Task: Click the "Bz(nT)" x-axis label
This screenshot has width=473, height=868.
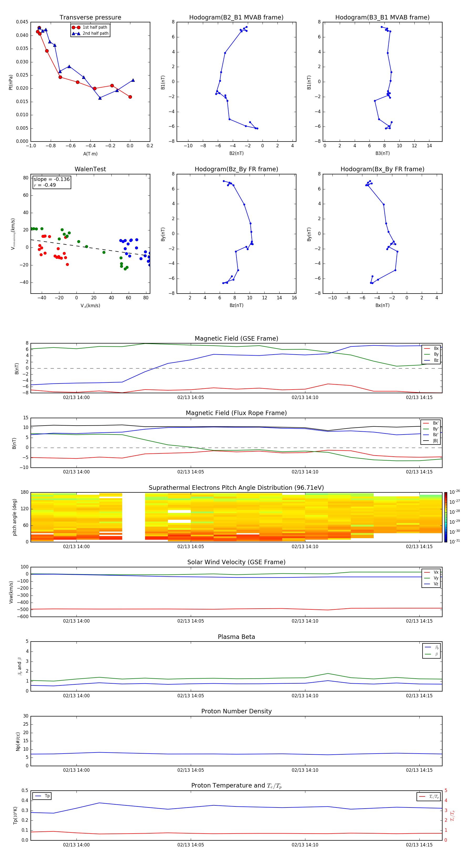Action: (x=236, y=306)
